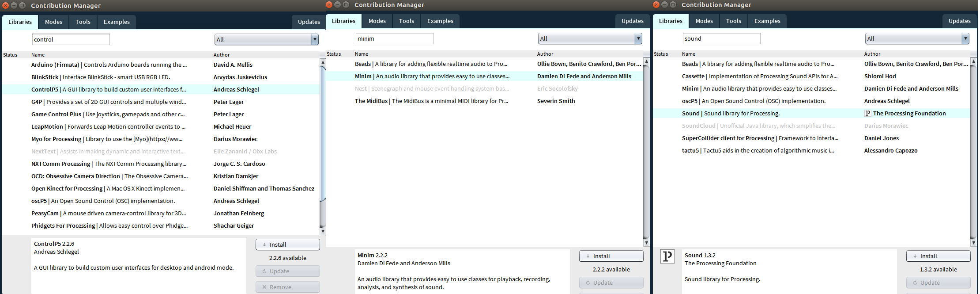
Task: Click the Author column header in control window
Action: click(222, 55)
